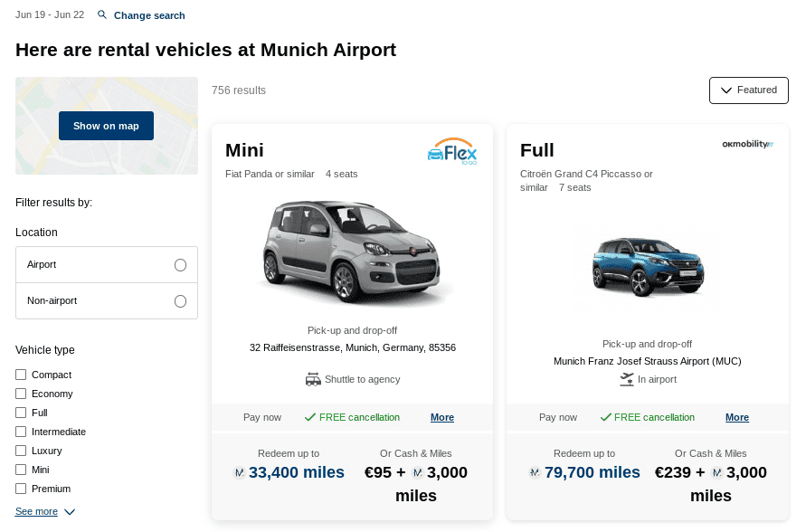
Task: Expand vehicle types with See more
Action: (44, 512)
